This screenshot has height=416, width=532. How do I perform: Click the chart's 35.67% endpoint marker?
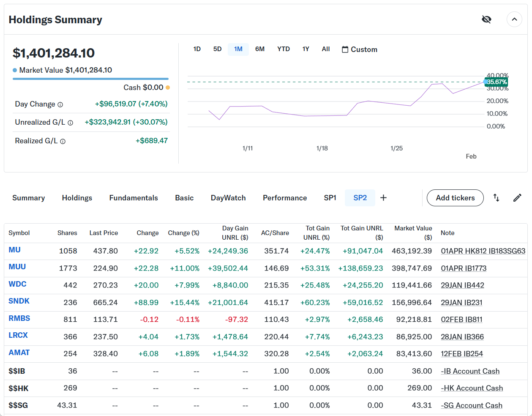coord(486,82)
